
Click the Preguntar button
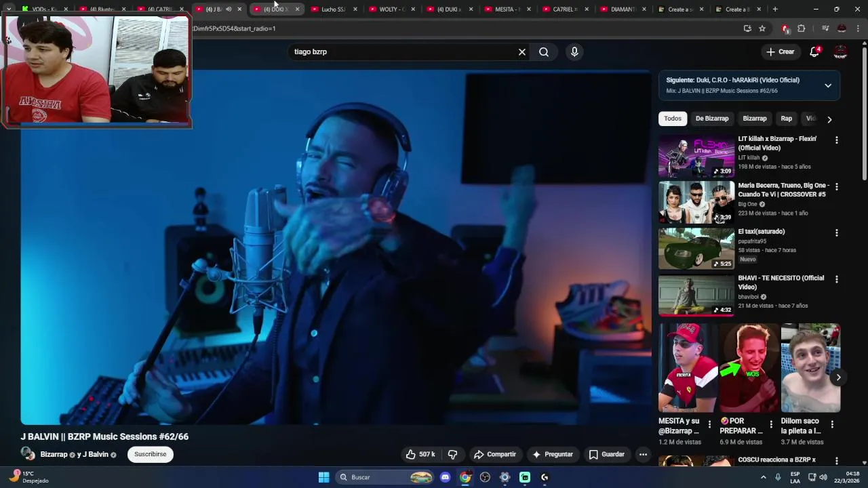click(x=553, y=454)
